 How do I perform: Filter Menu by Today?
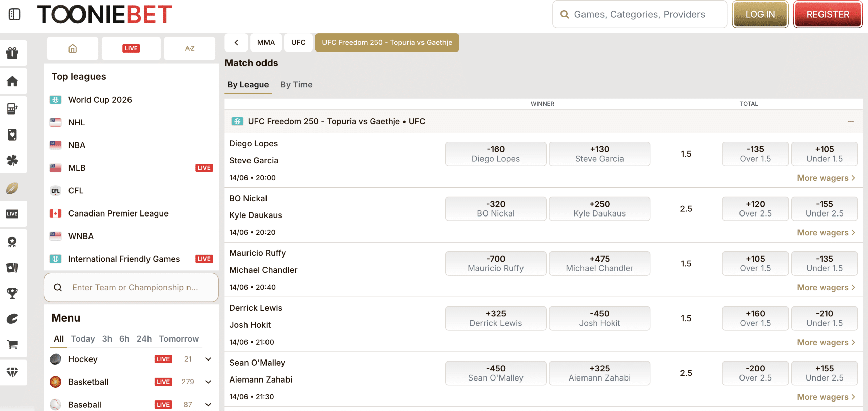pos(83,339)
